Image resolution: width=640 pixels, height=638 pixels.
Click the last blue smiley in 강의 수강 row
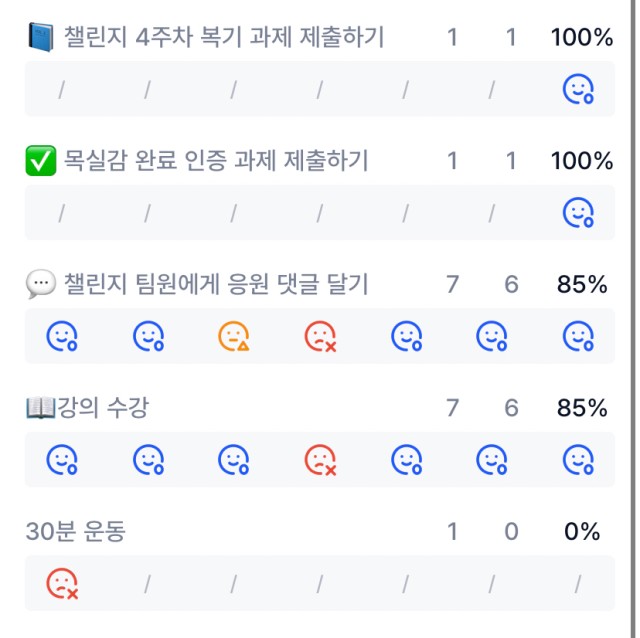[578, 460]
